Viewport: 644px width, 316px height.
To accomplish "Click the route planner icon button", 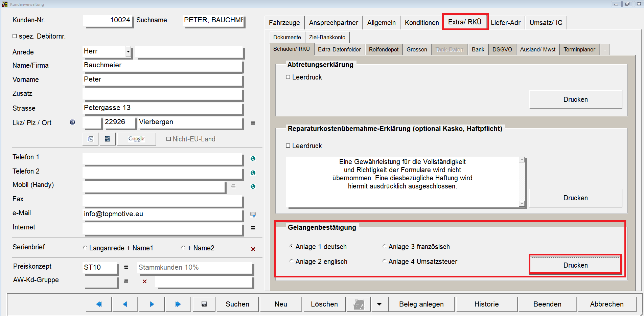I will pos(107,139).
